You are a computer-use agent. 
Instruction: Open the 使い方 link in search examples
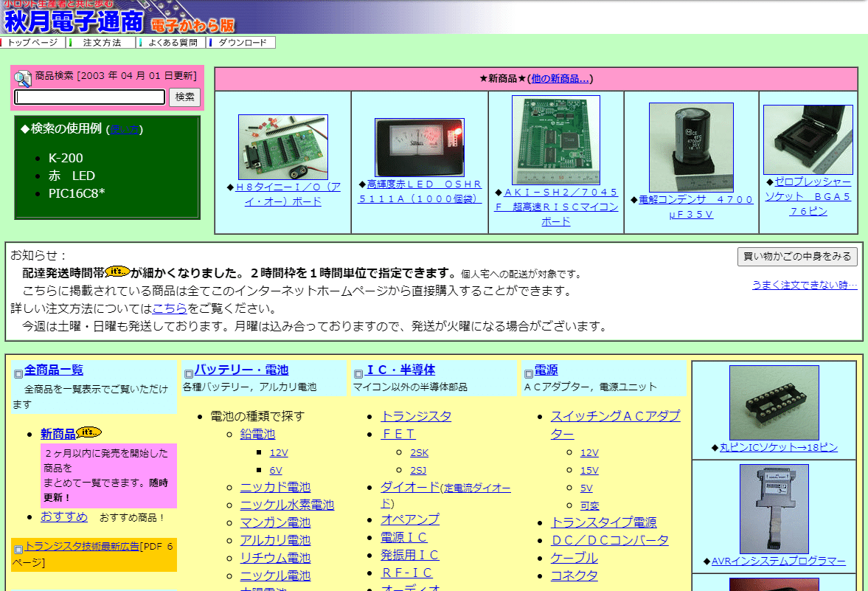[x=124, y=130]
